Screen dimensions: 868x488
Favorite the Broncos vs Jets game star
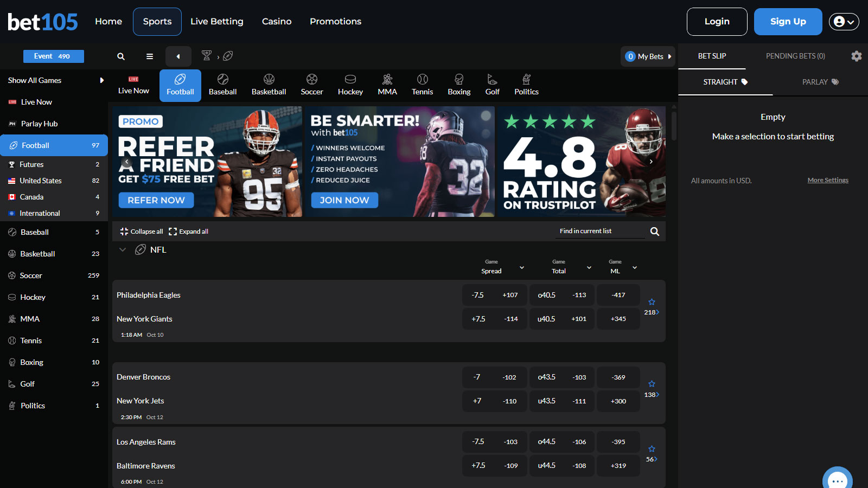click(x=652, y=384)
